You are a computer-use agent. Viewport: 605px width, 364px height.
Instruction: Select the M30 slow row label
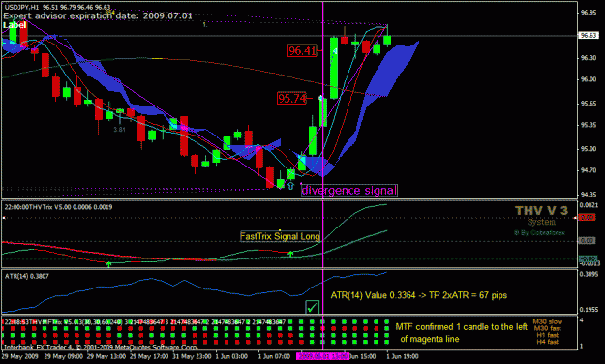point(548,321)
